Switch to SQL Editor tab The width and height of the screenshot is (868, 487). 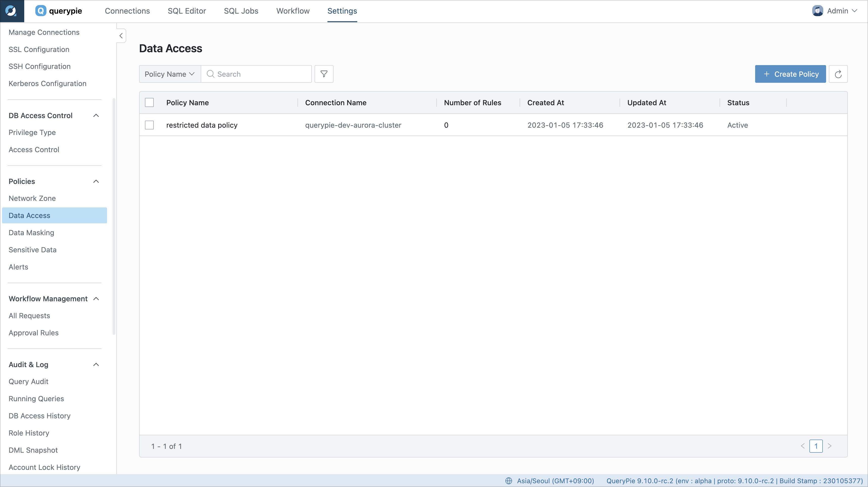187,11
